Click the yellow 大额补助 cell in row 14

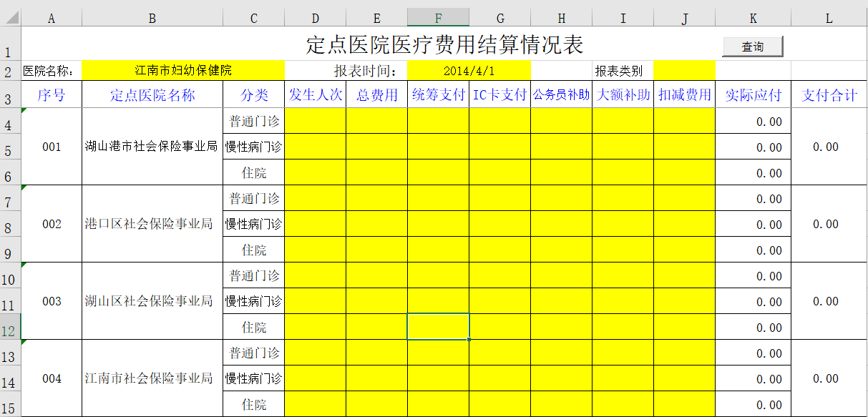(623, 378)
